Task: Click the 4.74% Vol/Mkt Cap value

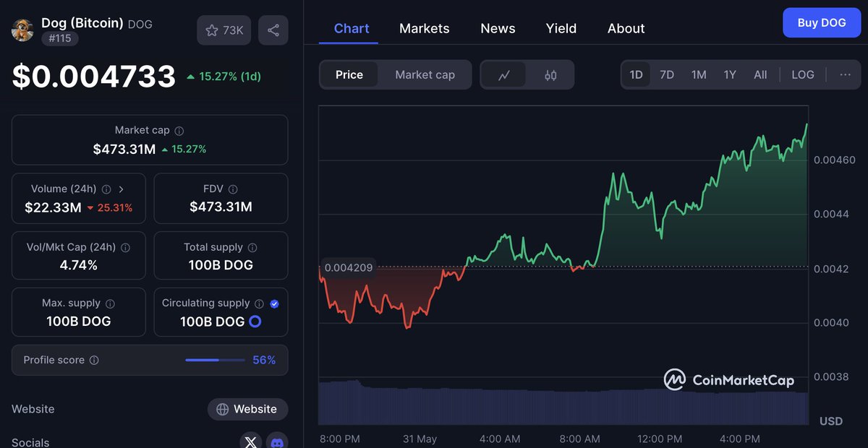Action: pos(78,265)
